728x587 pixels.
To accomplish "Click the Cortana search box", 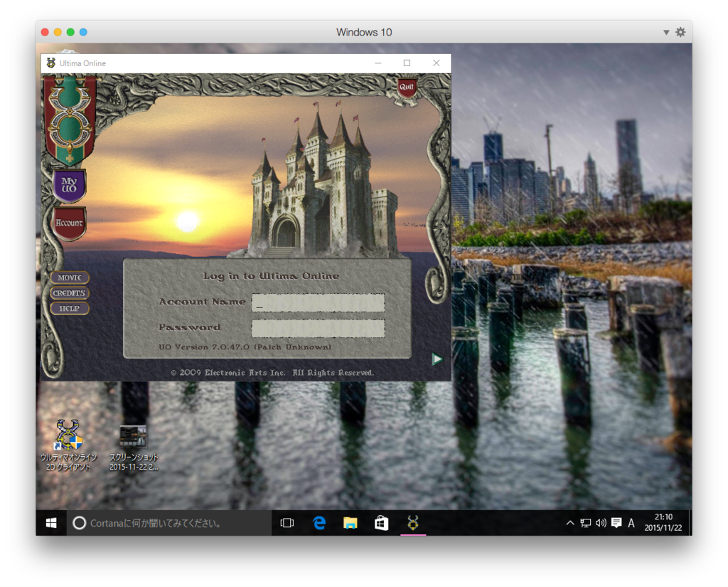I will pyautogui.click(x=169, y=524).
